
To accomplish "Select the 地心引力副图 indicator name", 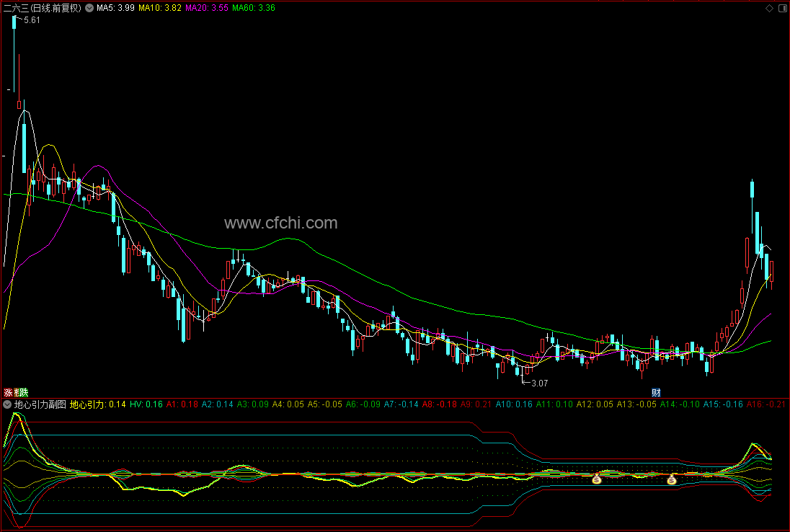I will [40, 404].
